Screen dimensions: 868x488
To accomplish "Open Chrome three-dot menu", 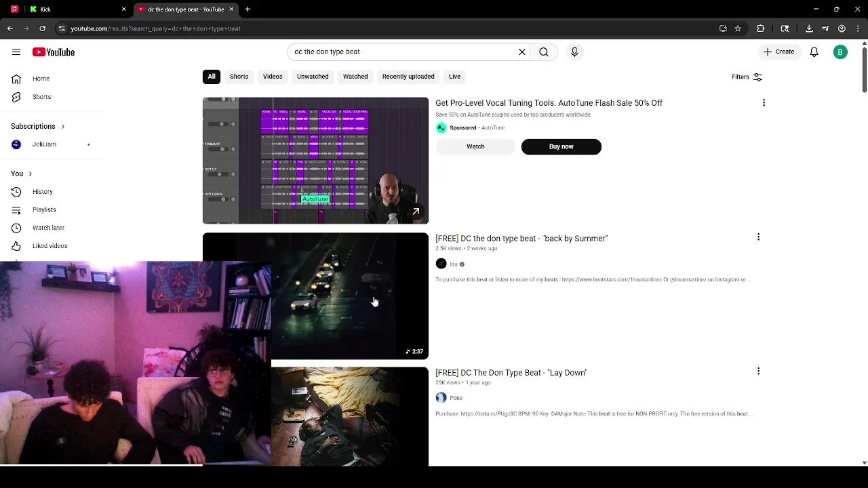I will [x=858, y=28].
